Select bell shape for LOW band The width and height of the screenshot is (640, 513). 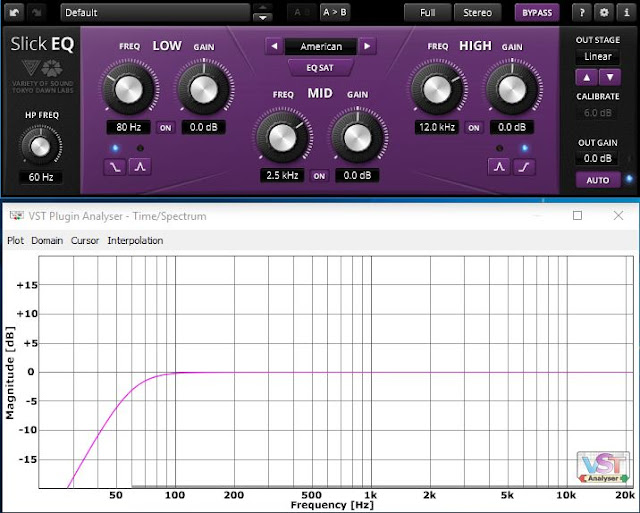[140, 167]
